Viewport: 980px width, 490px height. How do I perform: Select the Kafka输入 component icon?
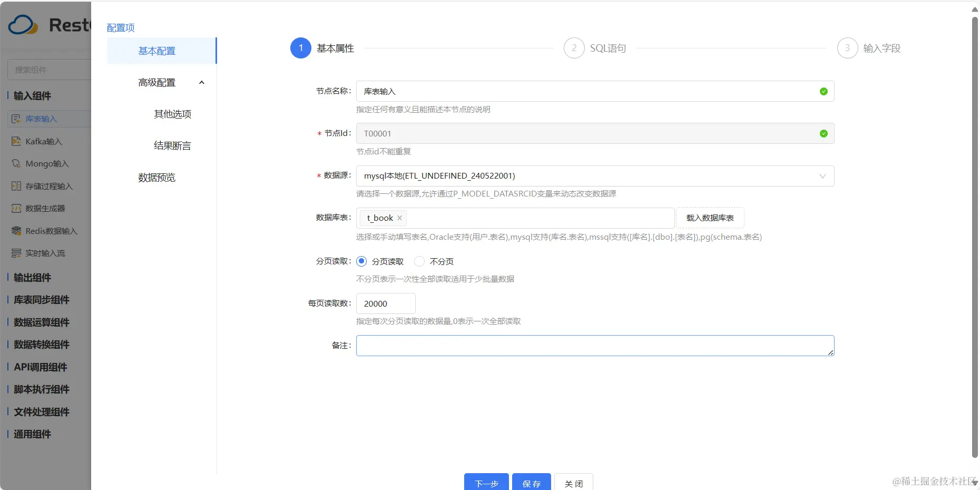tap(16, 141)
